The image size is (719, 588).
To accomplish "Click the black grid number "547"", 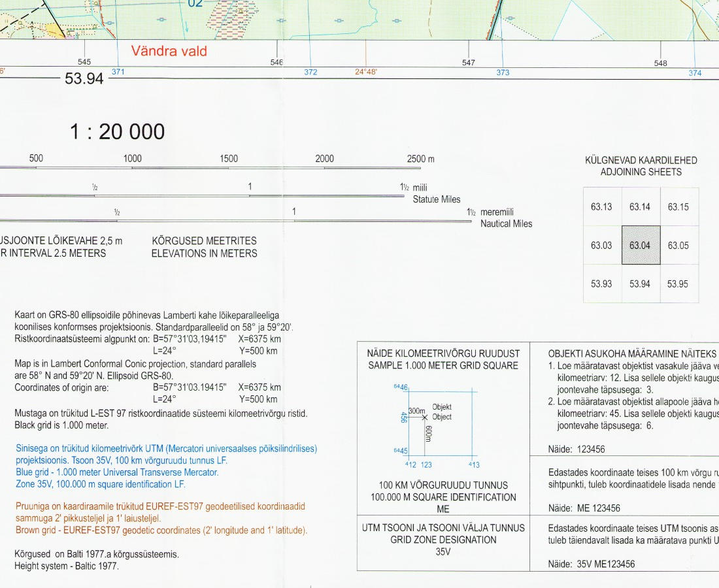I will pyautogui.click(x=469, y=62).
